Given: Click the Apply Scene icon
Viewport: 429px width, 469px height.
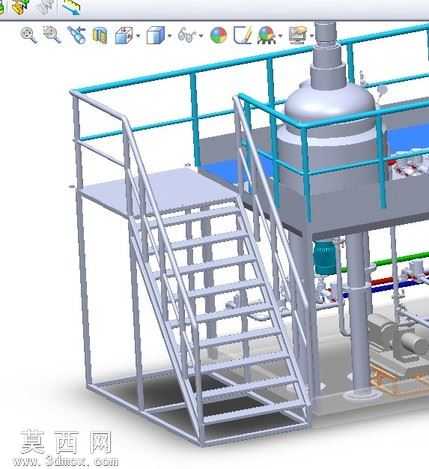Looking at the screenshot, I should (x=266, y=35).
